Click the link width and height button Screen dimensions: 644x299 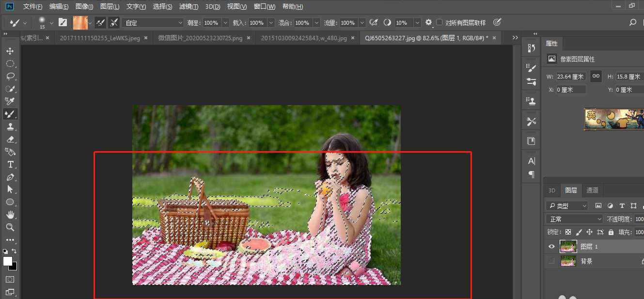tap(596, 76)
